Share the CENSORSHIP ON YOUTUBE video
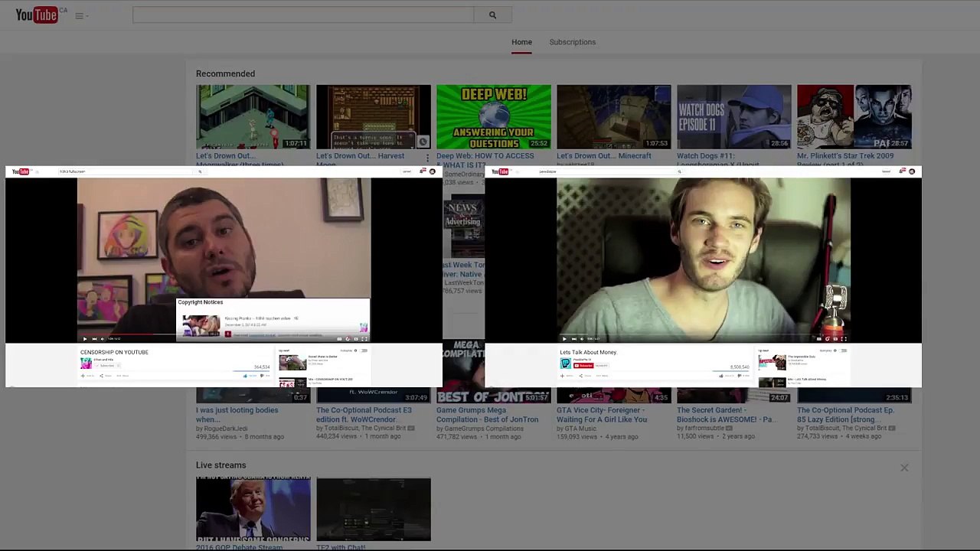 coord(106,376)
